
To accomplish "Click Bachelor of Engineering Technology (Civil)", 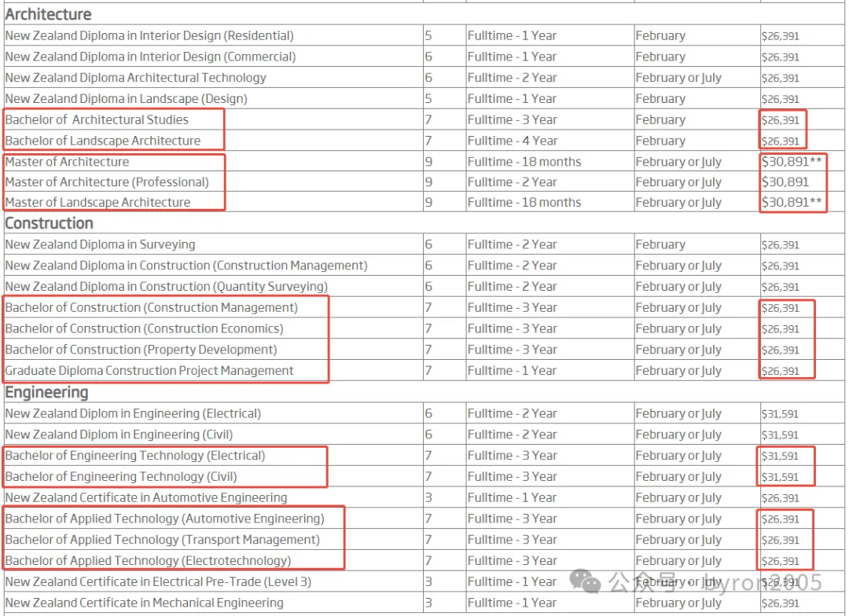I will tap(120, 476).
